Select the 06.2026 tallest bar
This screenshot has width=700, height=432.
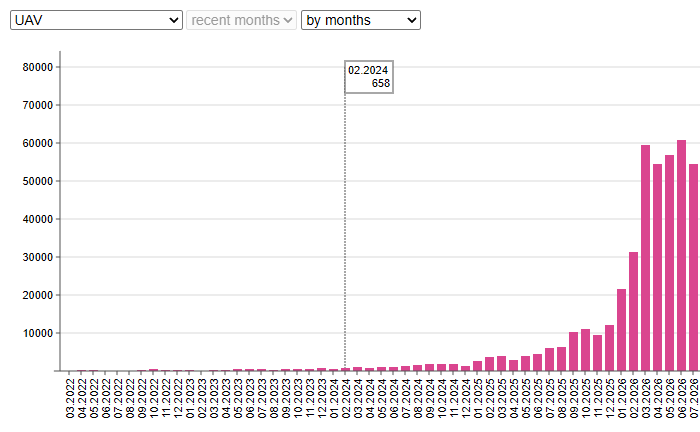coord(681,255)
